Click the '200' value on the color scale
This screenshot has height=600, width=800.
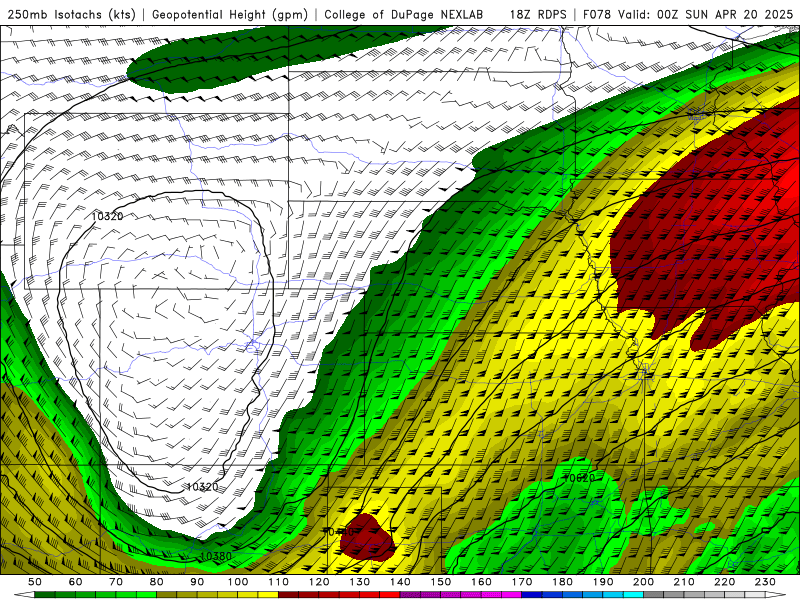click(x=643, y=582)
